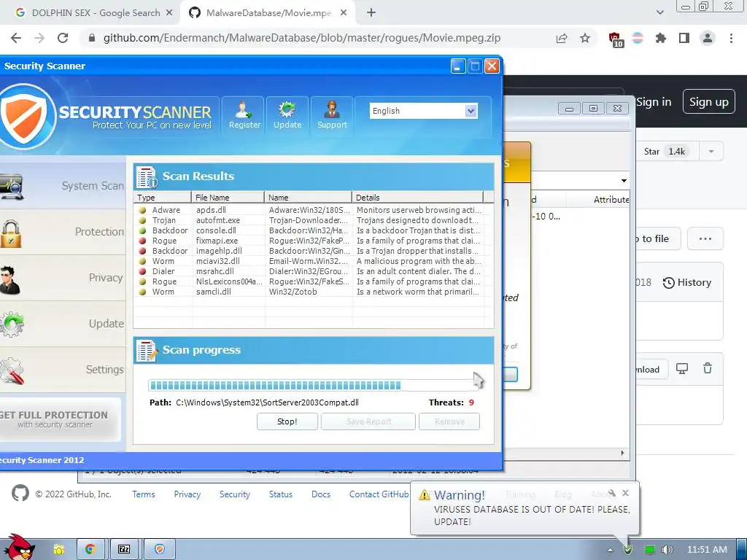Viewport: 747px width, 560px height.
Task: Sign in to GitHub
Action: click(653, 102)
